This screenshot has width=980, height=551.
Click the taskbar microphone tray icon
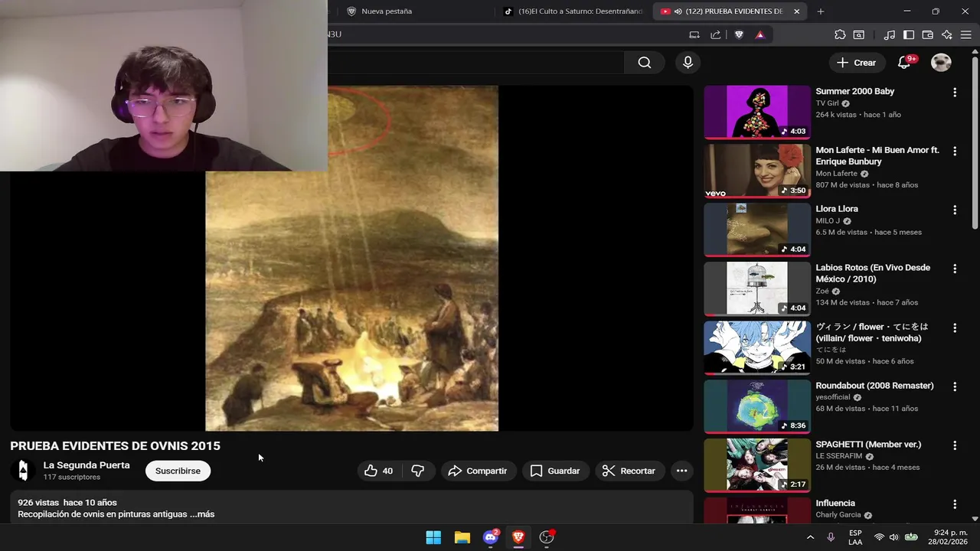pos(831,537)
